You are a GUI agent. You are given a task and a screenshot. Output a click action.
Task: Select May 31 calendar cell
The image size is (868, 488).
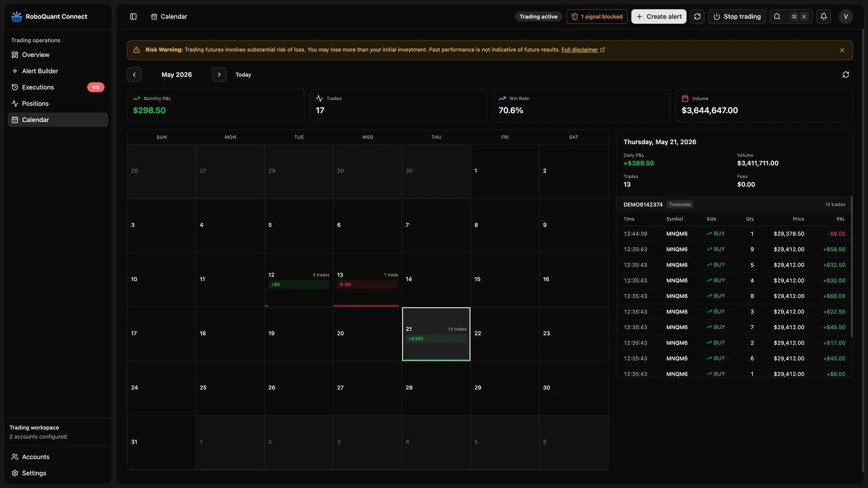click(161, 442)
